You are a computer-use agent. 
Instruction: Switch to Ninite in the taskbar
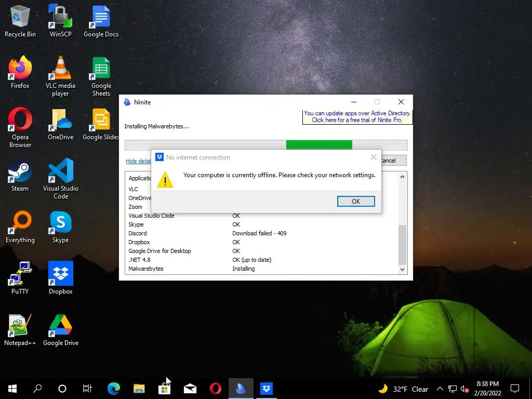(x=241, y=389)
